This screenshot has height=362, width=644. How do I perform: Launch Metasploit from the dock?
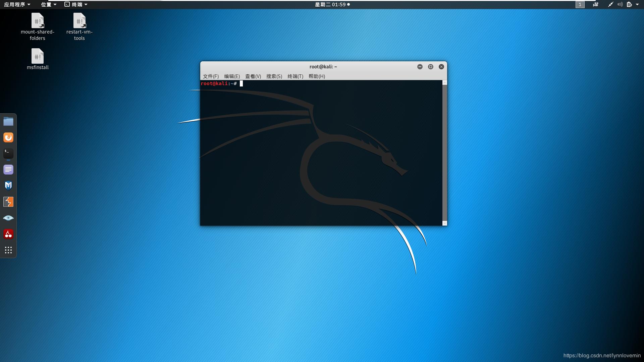point(8,186)
